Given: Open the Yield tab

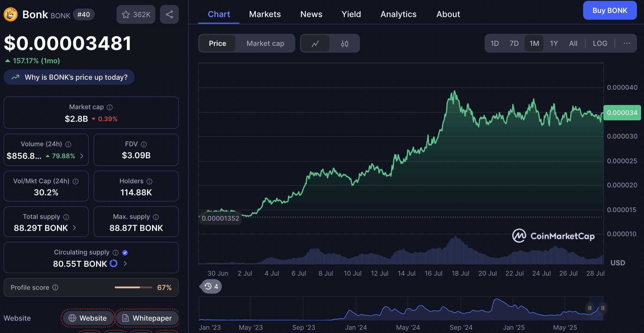Looking at the screenshot, I should [x=351, y=14].
